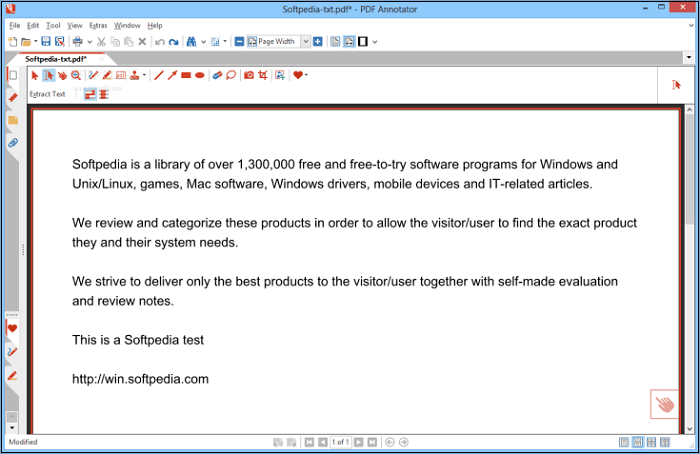This screenshot has height=454, width=700.
Task: Toggle the second Extract Text mode button
Action: pyautogui.click(x=103, y=94)
